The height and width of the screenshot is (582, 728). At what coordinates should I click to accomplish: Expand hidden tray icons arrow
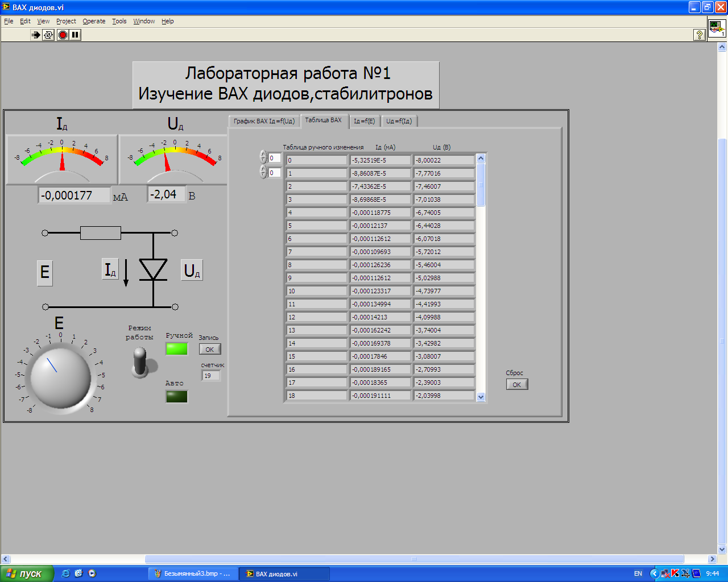click(x=654, y=573)
